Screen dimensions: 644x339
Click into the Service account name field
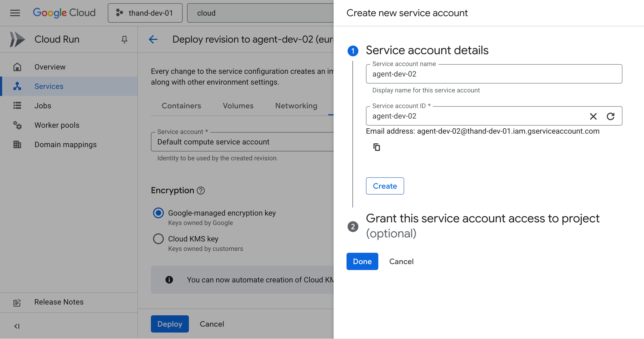click(x=494, y=74)
